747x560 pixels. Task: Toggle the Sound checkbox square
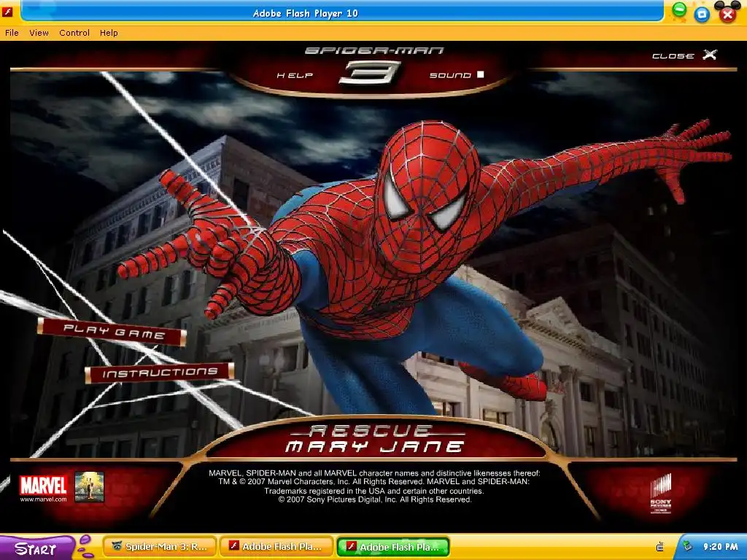pyautogui.click(x=480, y=74)
